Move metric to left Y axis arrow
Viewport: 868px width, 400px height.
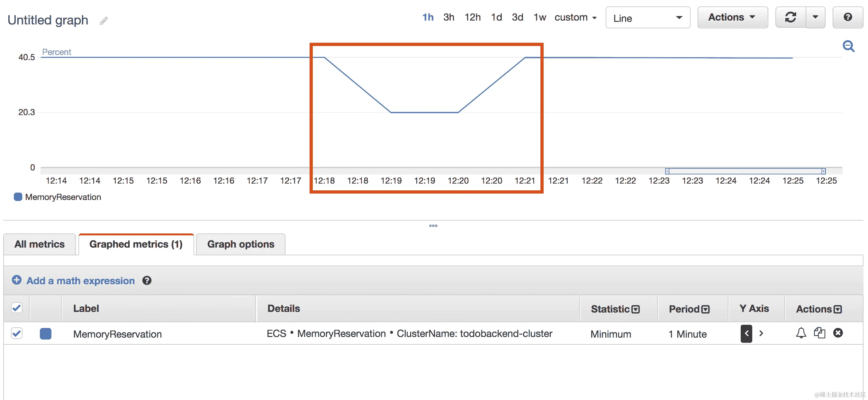click(x=746, y=333)
